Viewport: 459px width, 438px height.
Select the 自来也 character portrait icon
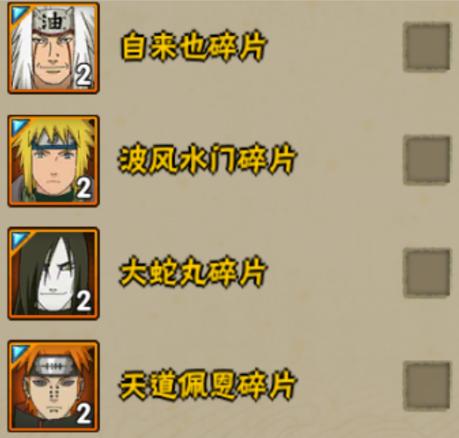[53, 48]
